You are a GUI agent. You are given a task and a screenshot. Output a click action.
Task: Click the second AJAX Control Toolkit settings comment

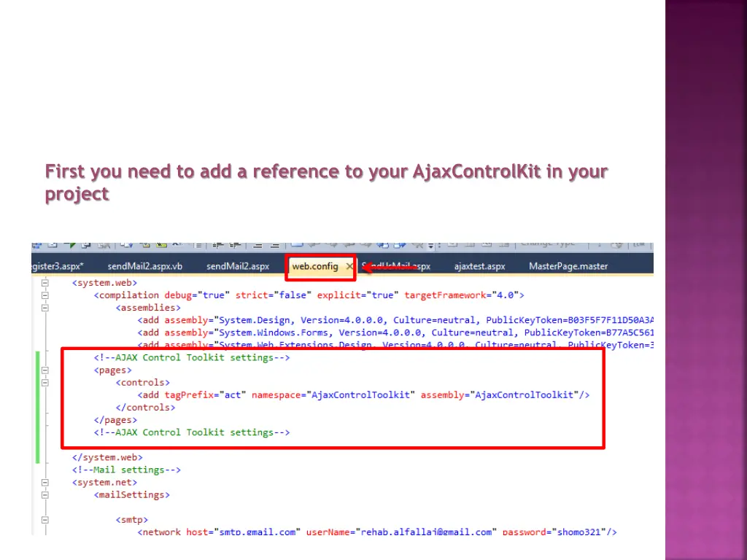point(192,432)
